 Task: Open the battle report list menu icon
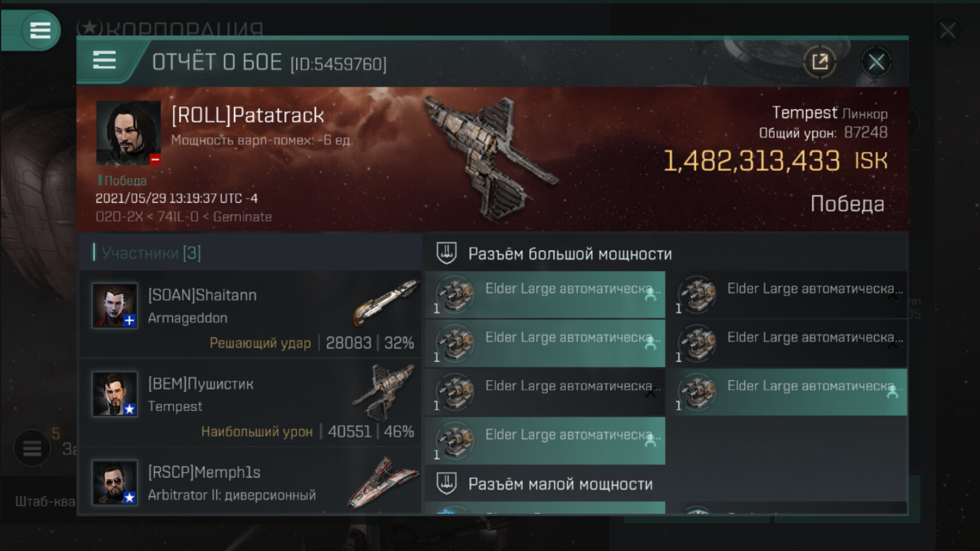(105, 60)
